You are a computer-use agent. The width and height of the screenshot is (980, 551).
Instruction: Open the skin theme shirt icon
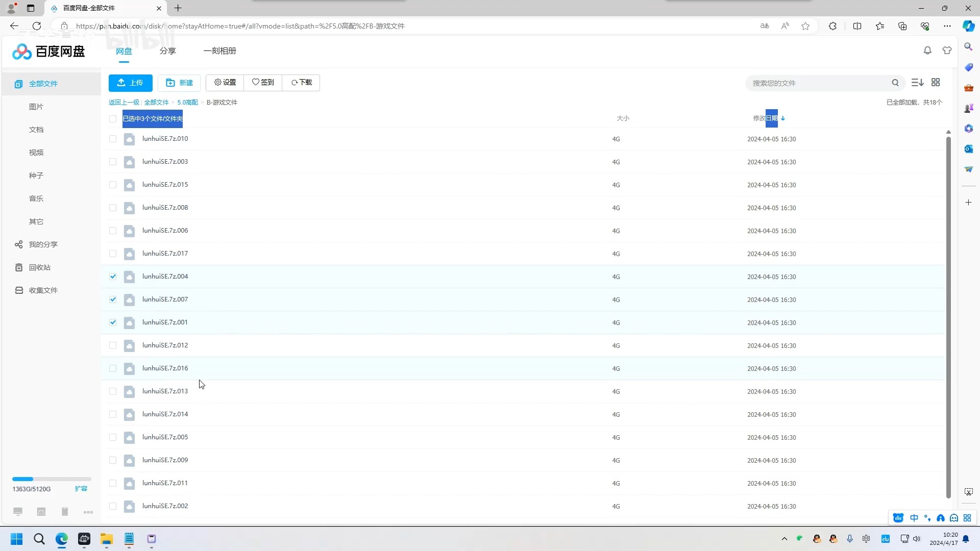pos(947,51)
